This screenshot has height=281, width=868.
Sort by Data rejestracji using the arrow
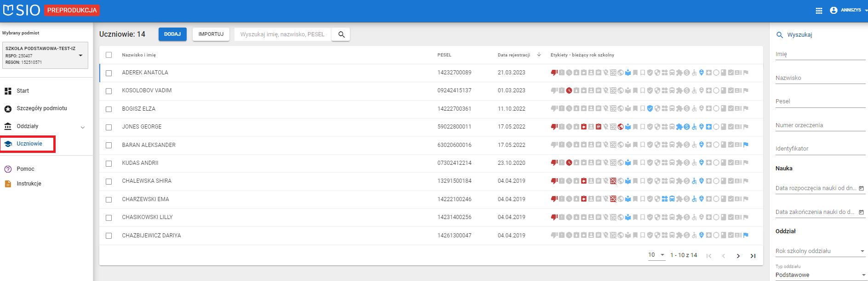tap(539, 55)
